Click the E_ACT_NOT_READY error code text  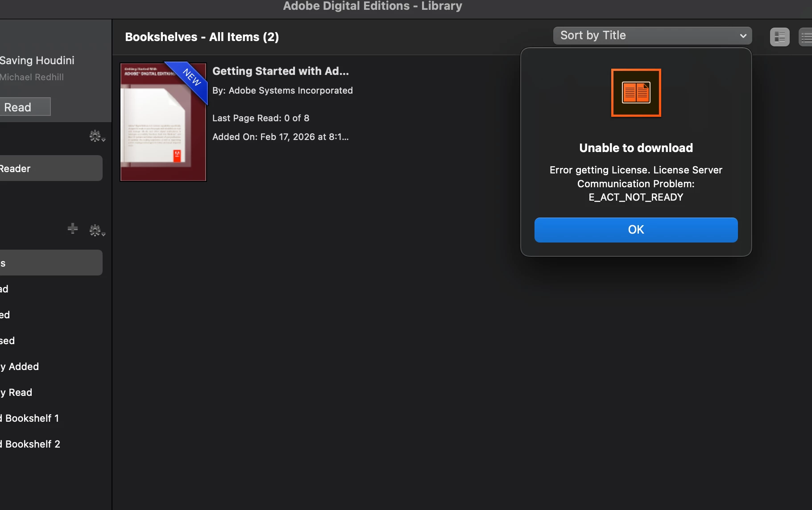[x=636, y=197]
